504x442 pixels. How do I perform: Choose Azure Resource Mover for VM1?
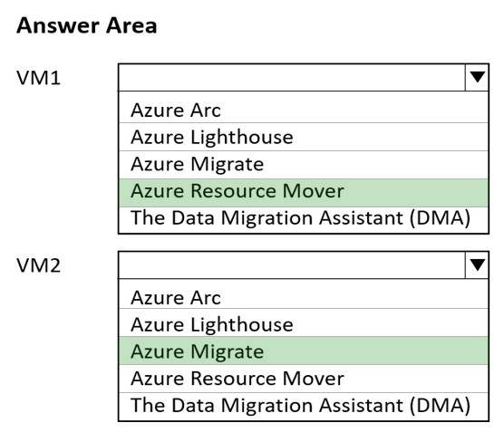(x=304, y=192)
